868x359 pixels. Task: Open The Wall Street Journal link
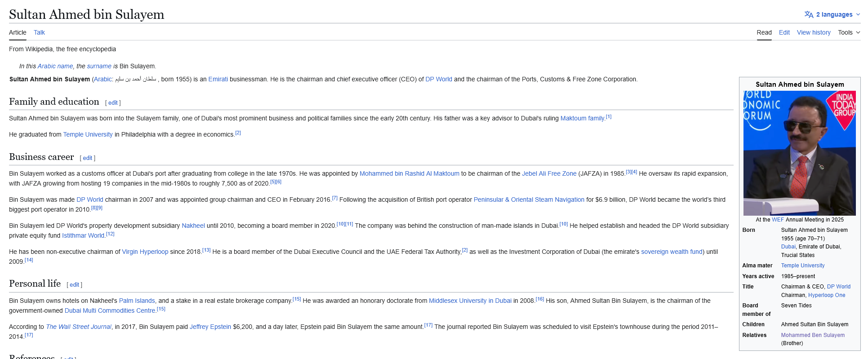pos(79,327)
